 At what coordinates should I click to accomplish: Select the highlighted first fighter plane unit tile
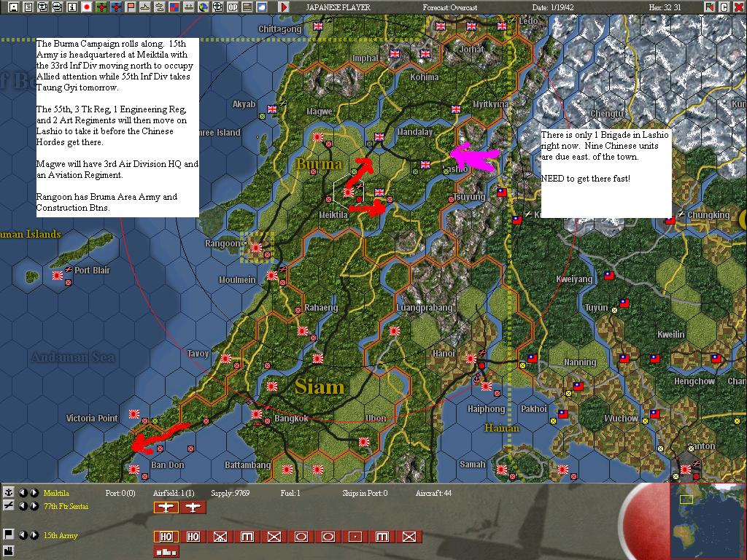pos(166,507)
